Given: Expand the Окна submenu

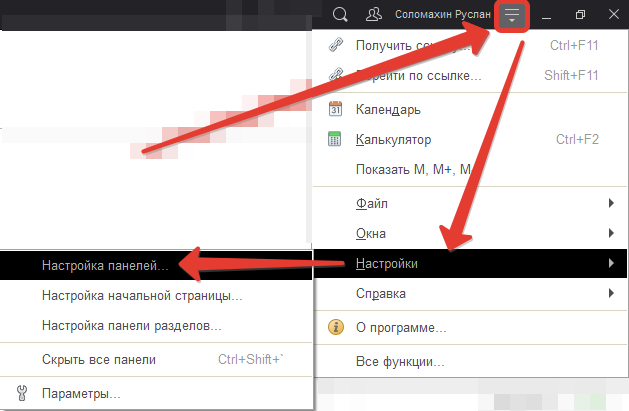Looking at the screenshot, I should click(x=470, y=233).
